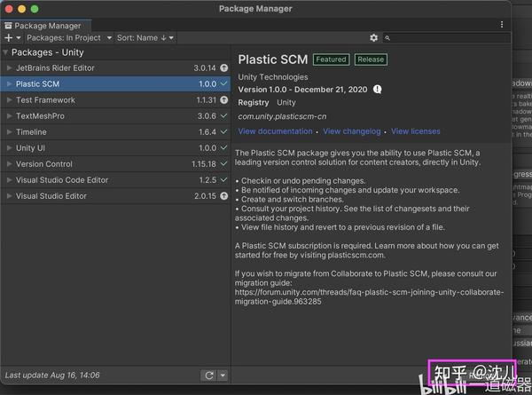Screen dimensions: 532x395
Task: Click the Registry Unity label
Action: (x=267, y=103)
